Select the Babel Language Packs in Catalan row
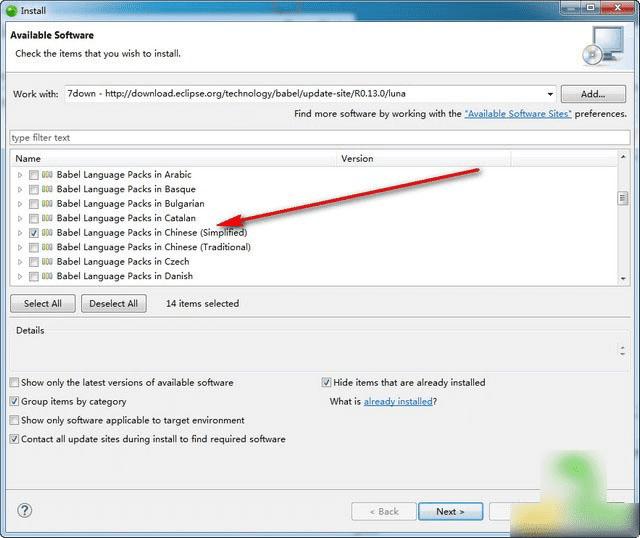Screen dimensions: 640x538 click(x=126, y=218)
